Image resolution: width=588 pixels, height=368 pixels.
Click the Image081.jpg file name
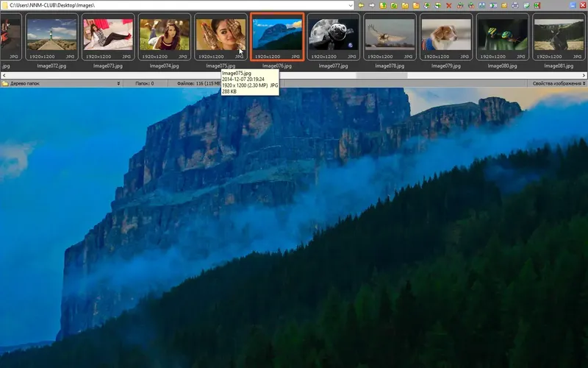(559, 66)
